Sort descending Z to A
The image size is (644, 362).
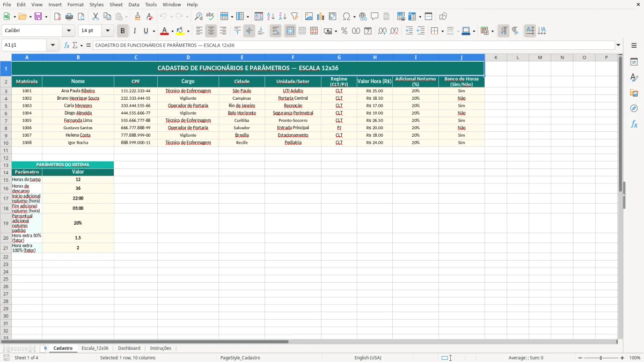pyautogui.click(x=283, y=17)
